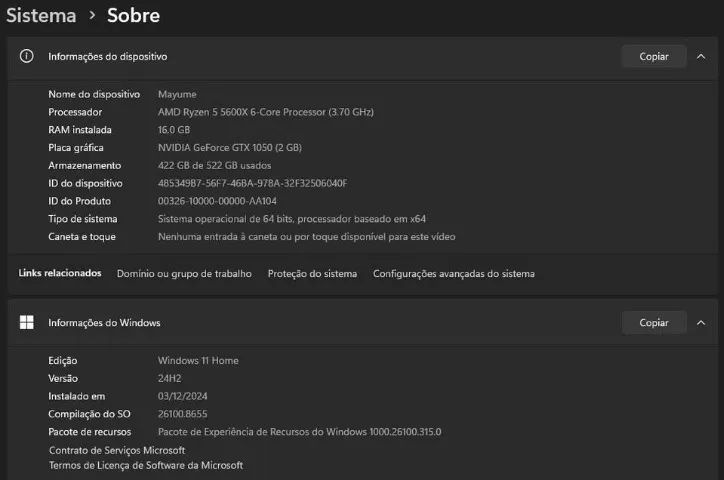This screenshot has height=480, width=724.
Task: Click the RAM instalada label
Action: tap(80, 130)
